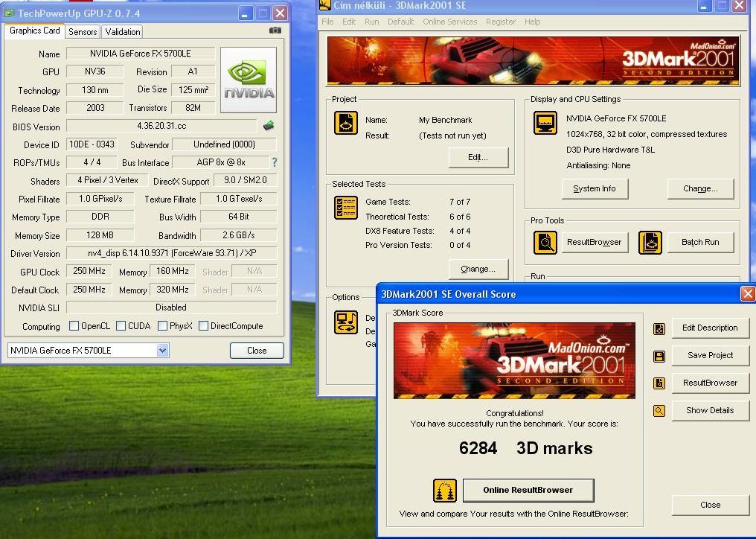Click the GPU Clock value 250 MHz
This screenshot has height=539, width=756.
tap(89, 271)
